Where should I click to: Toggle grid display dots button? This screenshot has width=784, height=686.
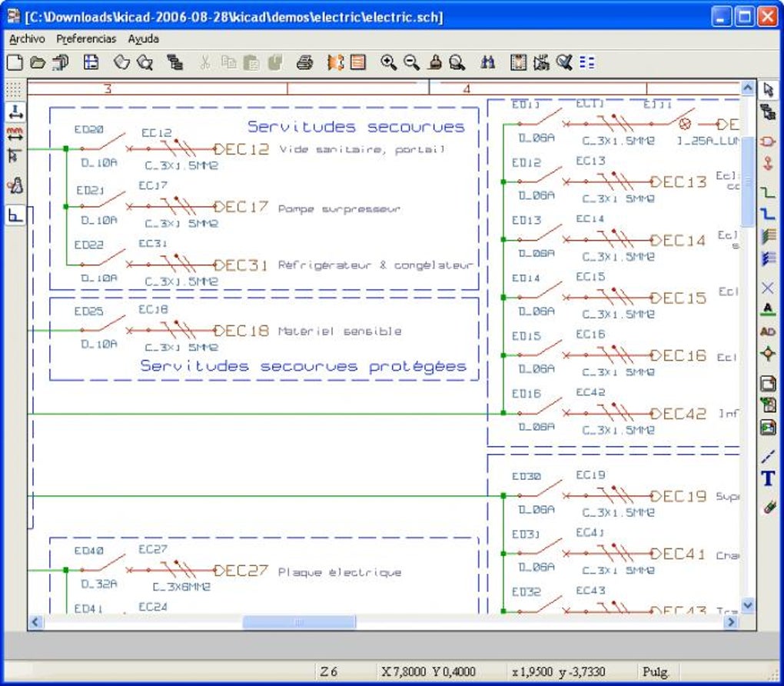click(14, 89)
